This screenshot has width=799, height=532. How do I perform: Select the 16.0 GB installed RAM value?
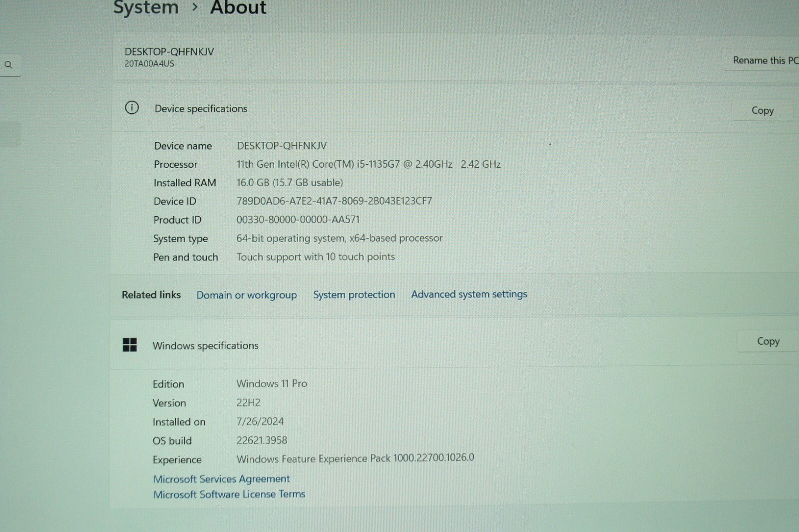click(x=290, y=183)
